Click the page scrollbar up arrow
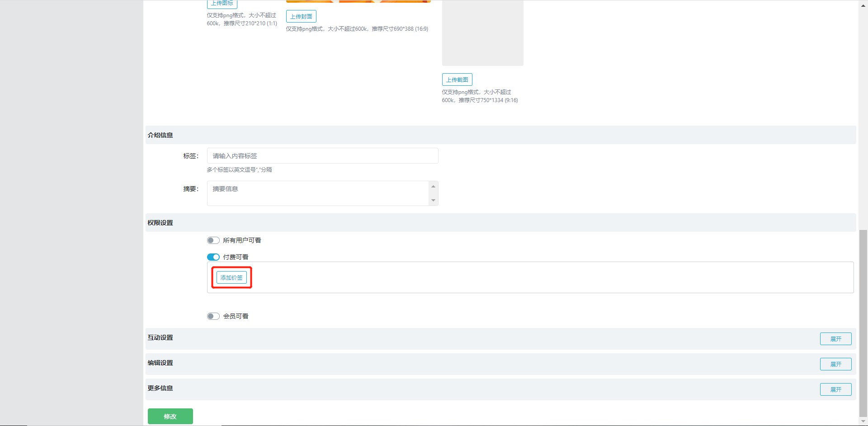 pos(863,5)
